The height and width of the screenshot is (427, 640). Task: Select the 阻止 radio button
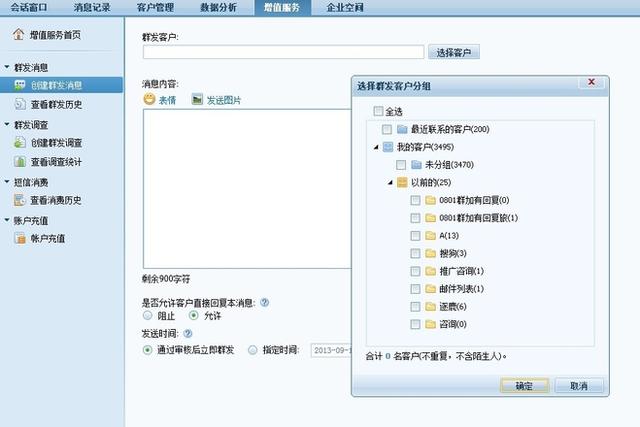[148, 315]
